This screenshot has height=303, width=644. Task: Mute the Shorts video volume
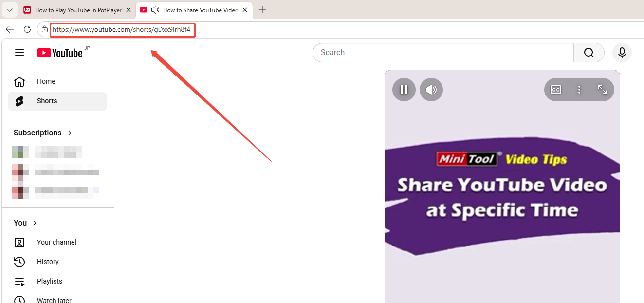[431, 90]
